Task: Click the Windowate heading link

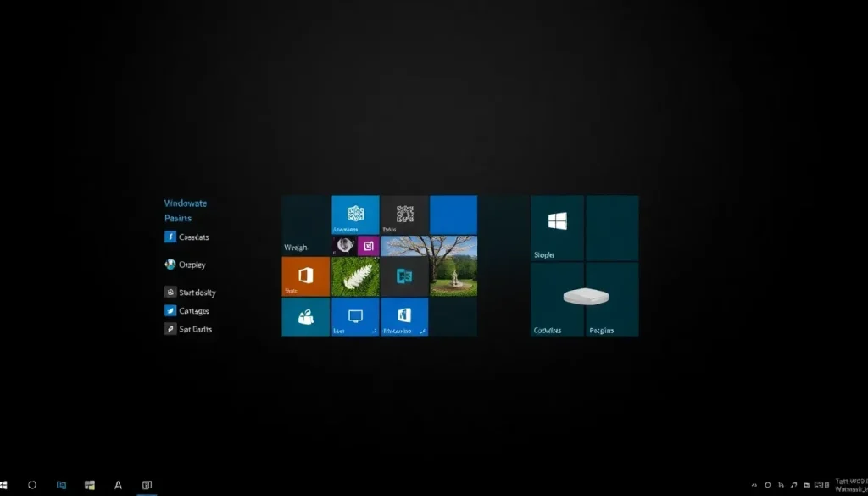Action: pyautogui.click(x=185, y=203)
